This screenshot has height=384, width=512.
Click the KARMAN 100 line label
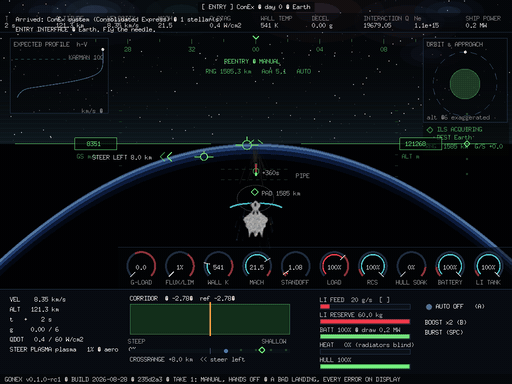point(86,57)
